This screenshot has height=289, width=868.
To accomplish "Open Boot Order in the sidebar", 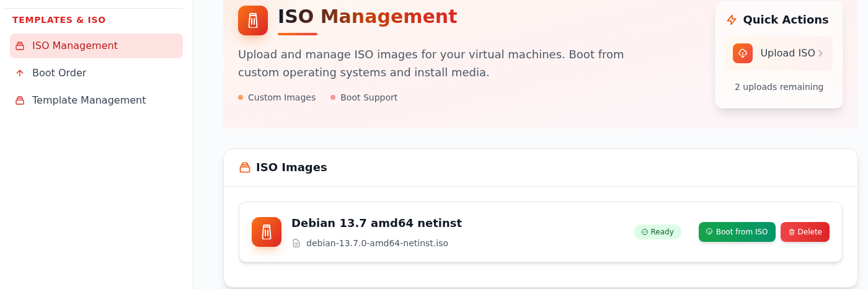I will click(x=96, y=73).
